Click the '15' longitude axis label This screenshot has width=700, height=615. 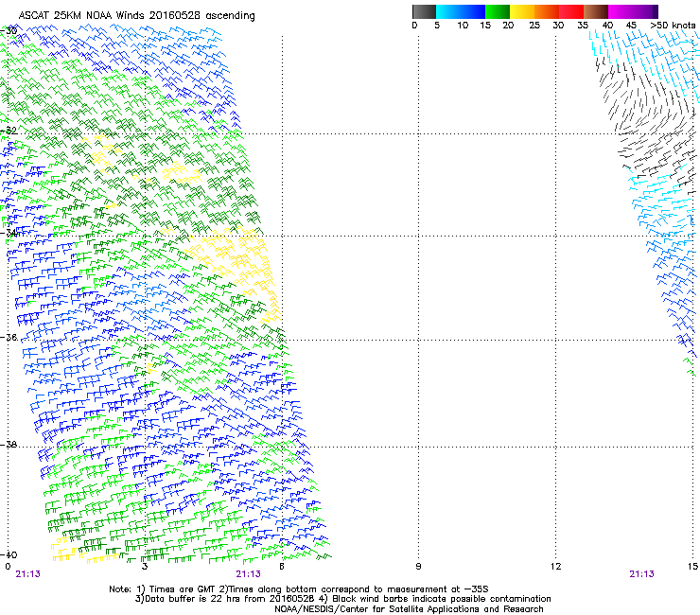click(692, 567)
